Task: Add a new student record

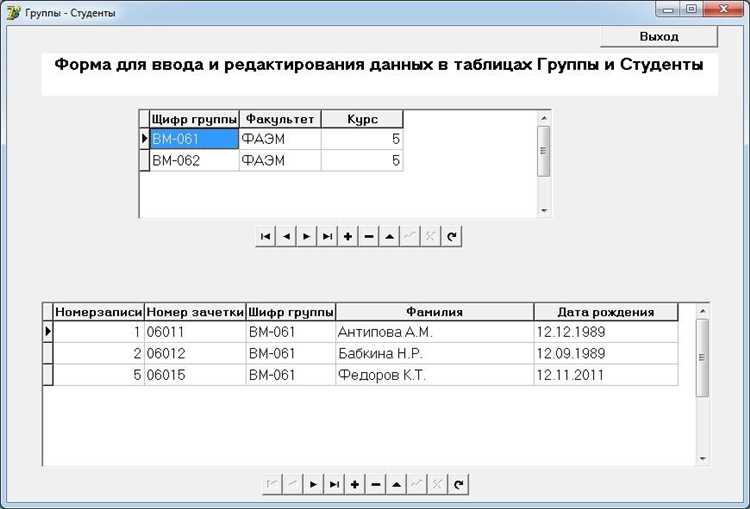Action: 355,485
